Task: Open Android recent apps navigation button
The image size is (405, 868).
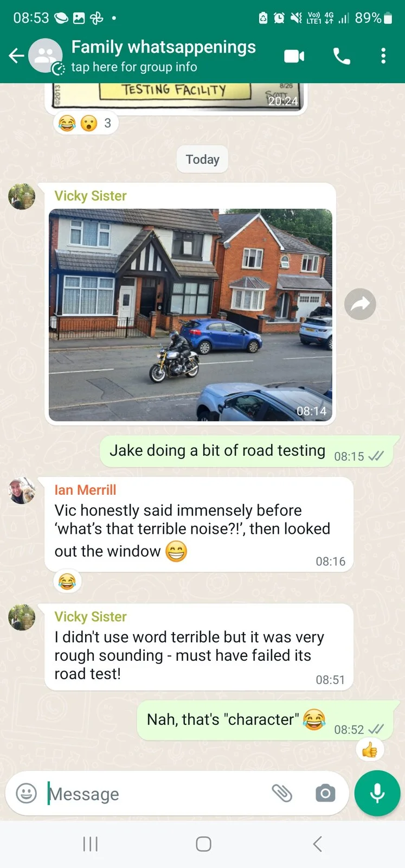Action: (90, 844)
